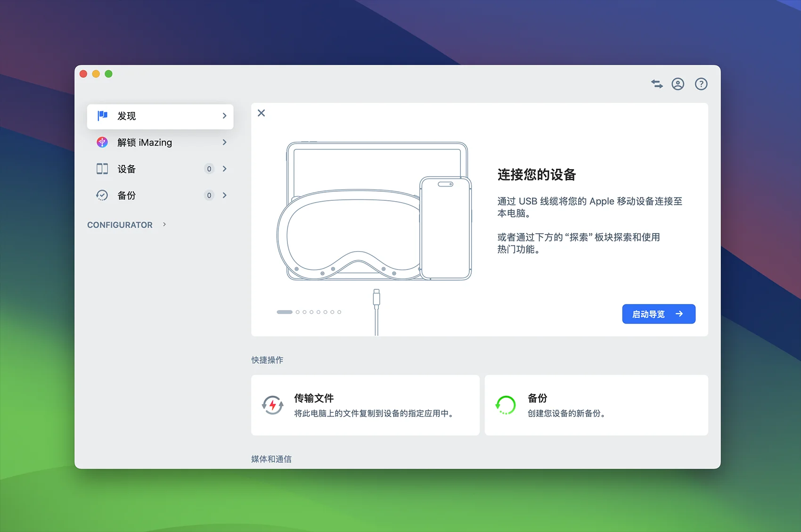Click the red close window button

[83, 74]
